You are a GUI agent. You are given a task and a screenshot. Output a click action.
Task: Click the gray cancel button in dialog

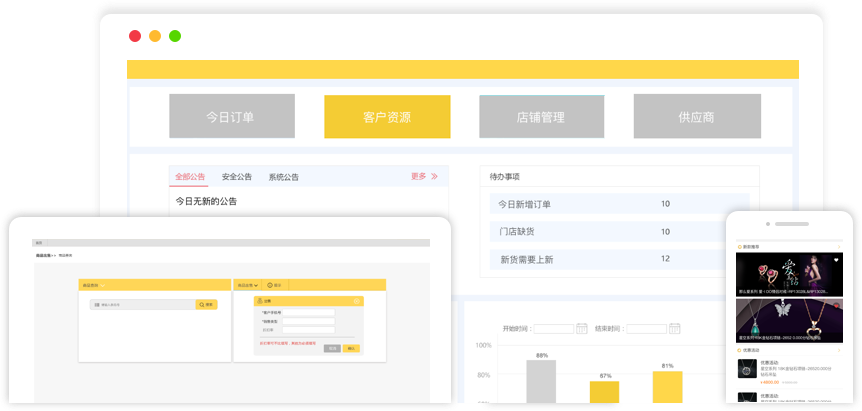332,348
